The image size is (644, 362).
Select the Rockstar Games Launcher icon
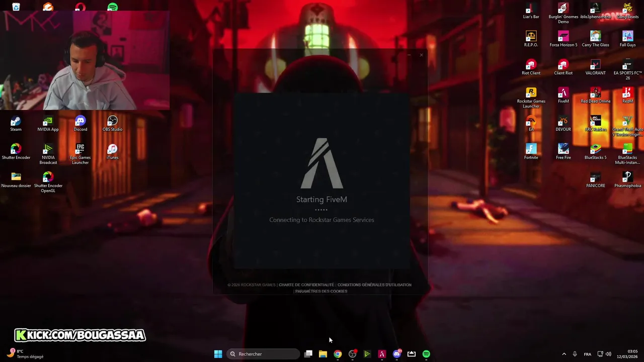[531, 98]
